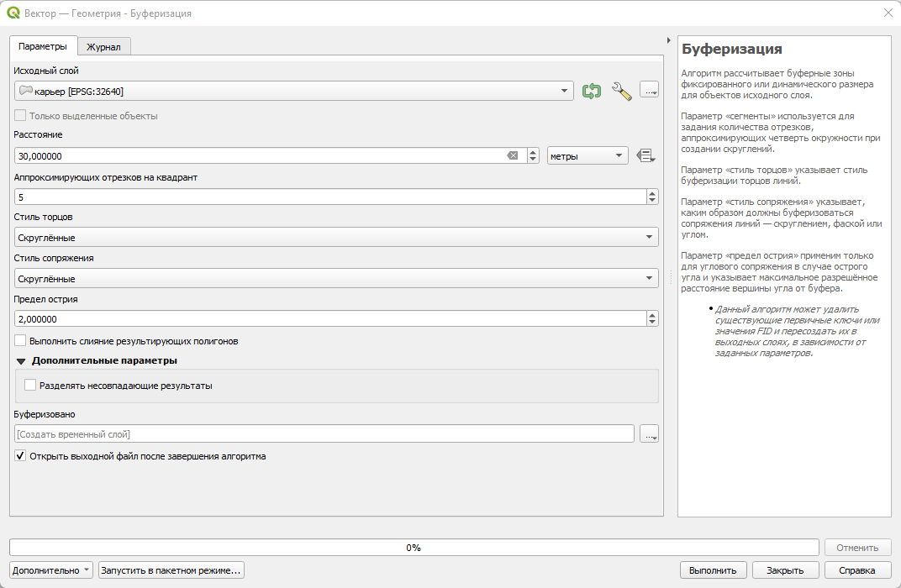This screenshot has height=588, width=901.
Task: Click the Выполнить button
Action: (x=713, y=570)
